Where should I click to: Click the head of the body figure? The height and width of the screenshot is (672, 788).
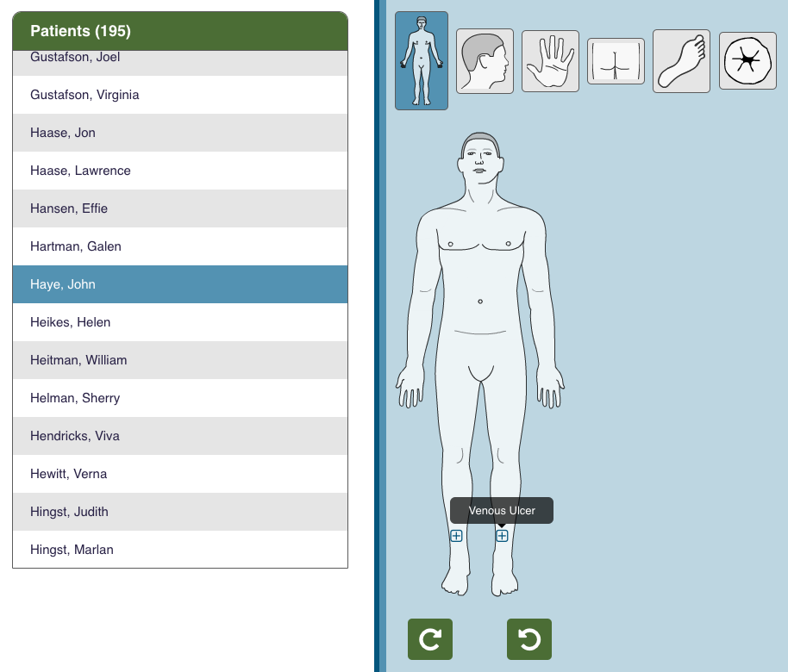tap(480, 157)
